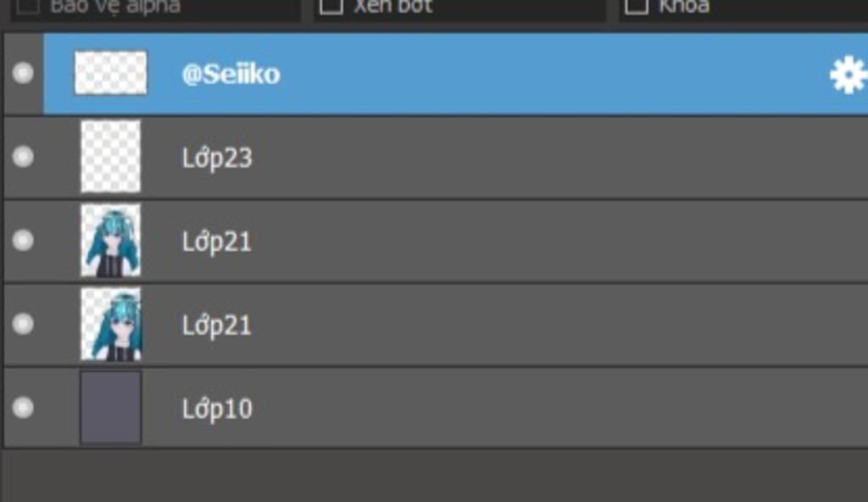Hide the Lớp21 layer directly below Lớp23
Image resolution: width=868 pixels, height=502 pixels.
23,241
